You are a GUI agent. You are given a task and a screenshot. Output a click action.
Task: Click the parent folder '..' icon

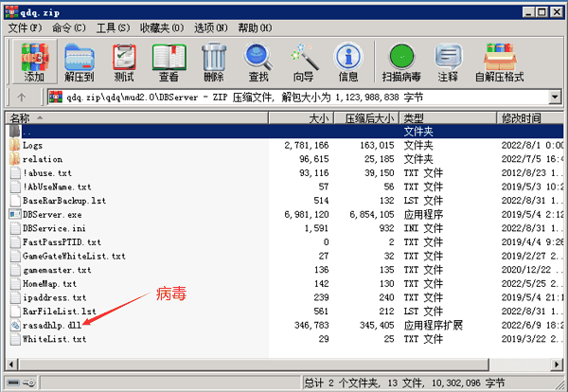(x=15, y=132)
